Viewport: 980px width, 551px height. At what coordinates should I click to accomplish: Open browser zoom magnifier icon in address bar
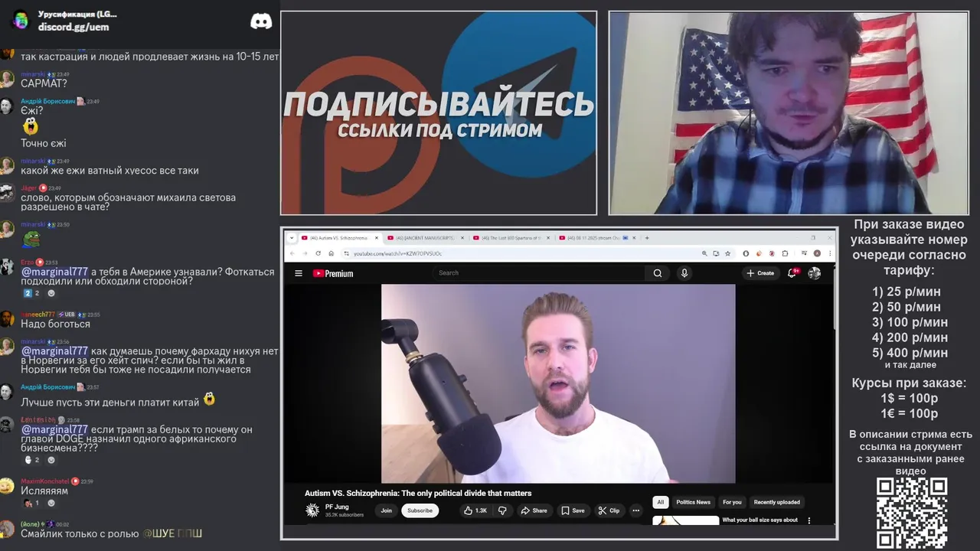coord(704,253)
